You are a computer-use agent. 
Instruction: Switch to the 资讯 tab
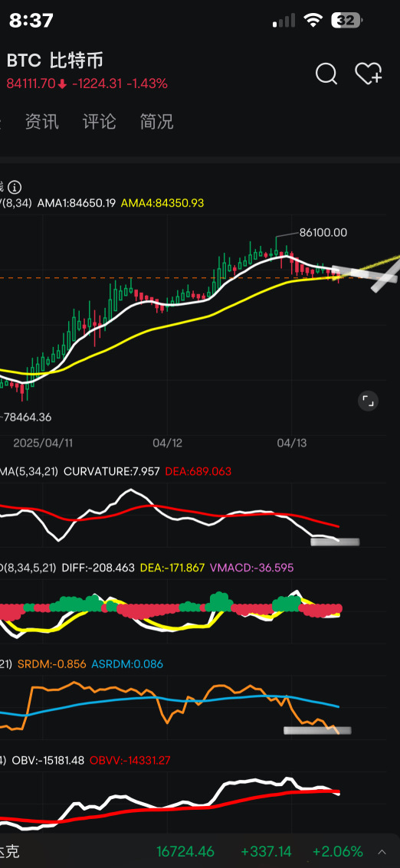[42, 121]
